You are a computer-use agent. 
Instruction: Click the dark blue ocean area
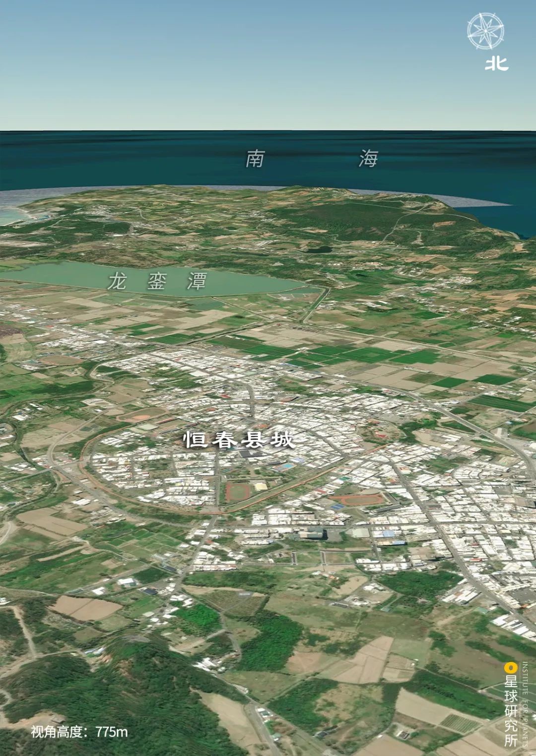268,159
